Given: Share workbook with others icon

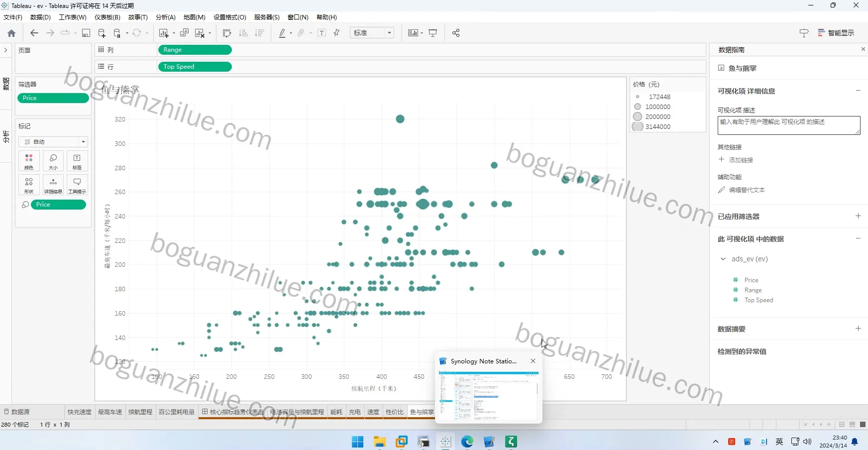Looking at the screenshot, I should tap(456, 33).
